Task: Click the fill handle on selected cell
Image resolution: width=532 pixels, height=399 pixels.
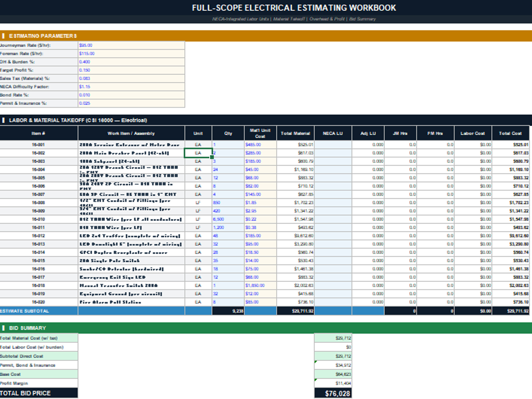Action: (x=212, y=157)
